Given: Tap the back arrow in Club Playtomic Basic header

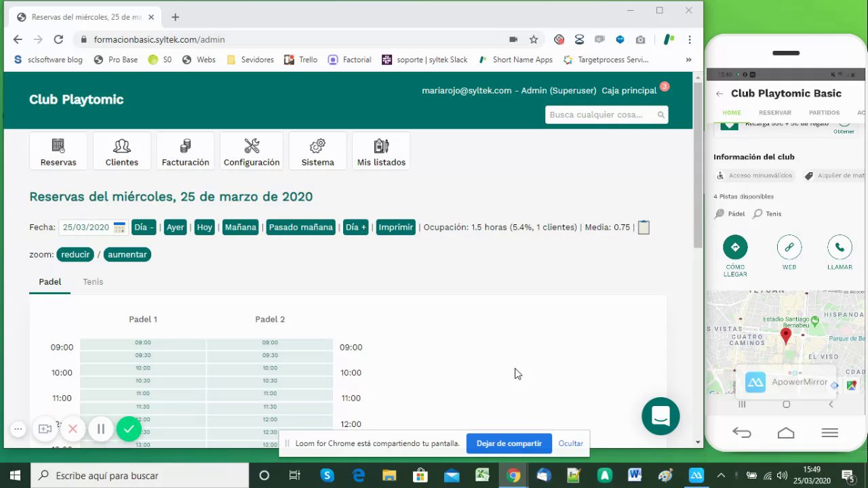Looking at the screenshot, I should coord(719,94).
